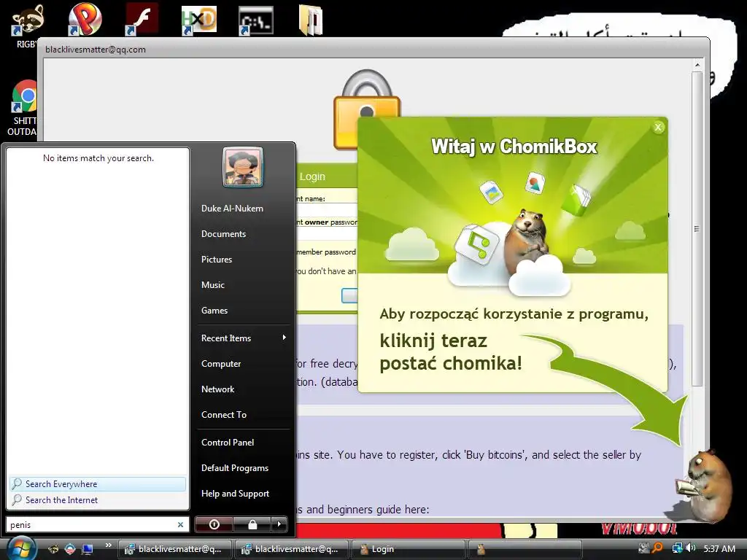
Task: Launch the Google Chrome desktop shortcut
Action: pos(25,96)
